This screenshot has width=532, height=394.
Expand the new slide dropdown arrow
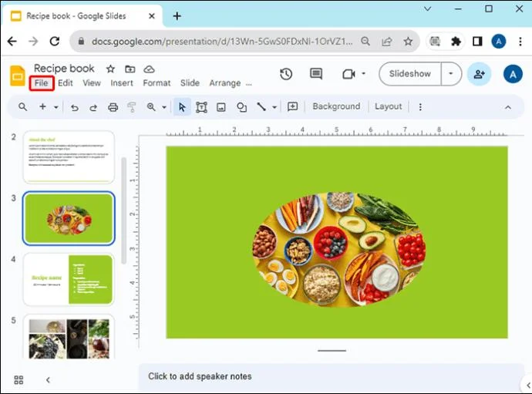[56, 107]
